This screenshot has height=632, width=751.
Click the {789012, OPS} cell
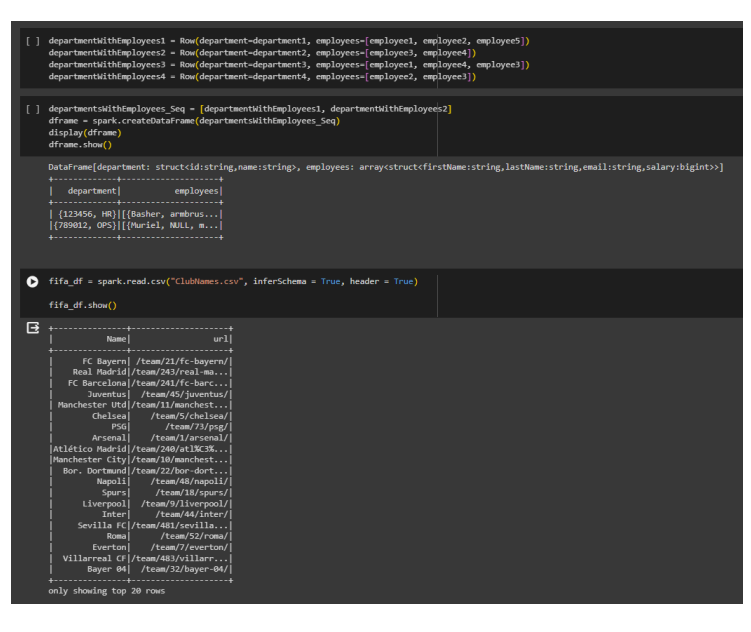coord(85,226)
